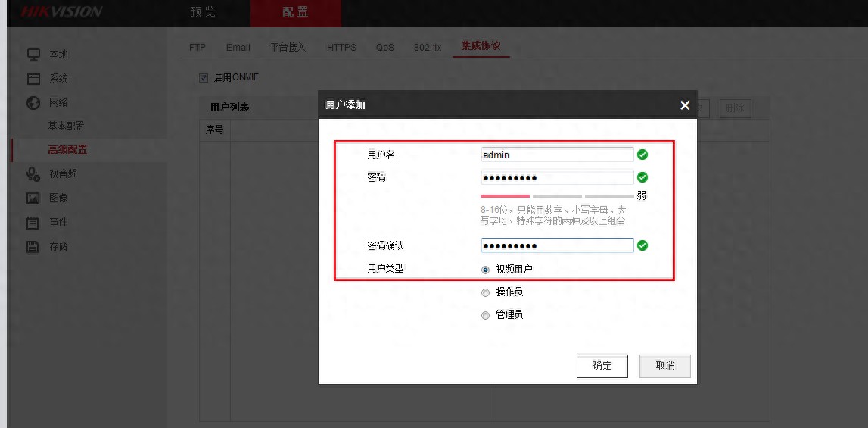The height and width of the screenshot is (428, 868).
Task: Click the password strength indicator bar
Action: [x=557, y=195]
